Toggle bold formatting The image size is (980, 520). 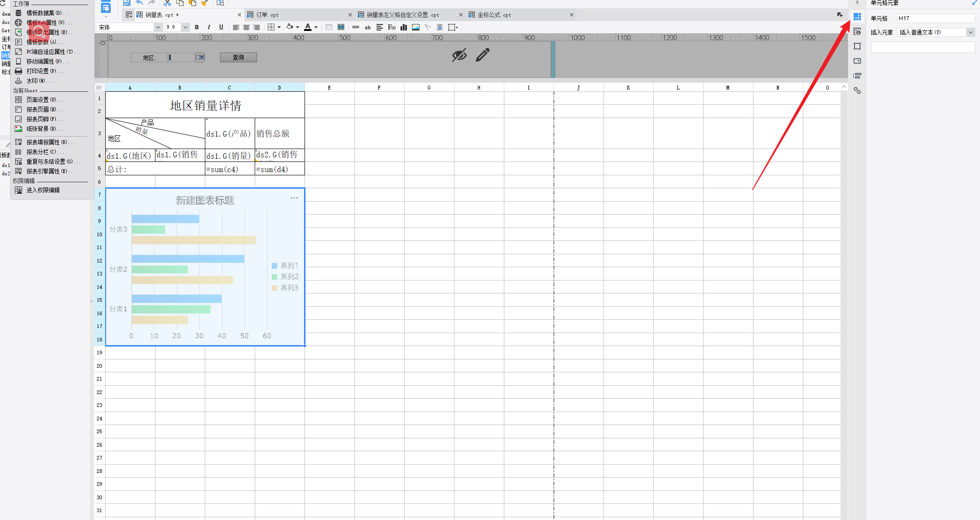[x=197, y=27]
